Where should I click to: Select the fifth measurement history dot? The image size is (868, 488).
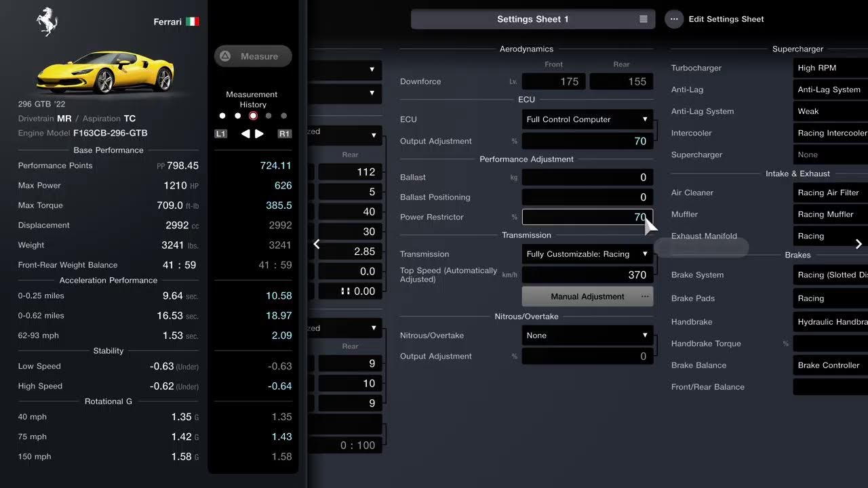283,116
